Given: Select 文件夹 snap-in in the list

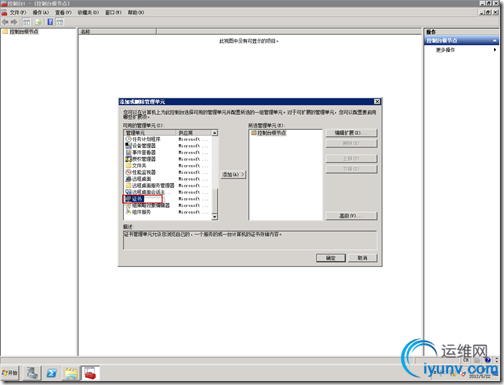Looking at the screenshot, I should 136,166.
